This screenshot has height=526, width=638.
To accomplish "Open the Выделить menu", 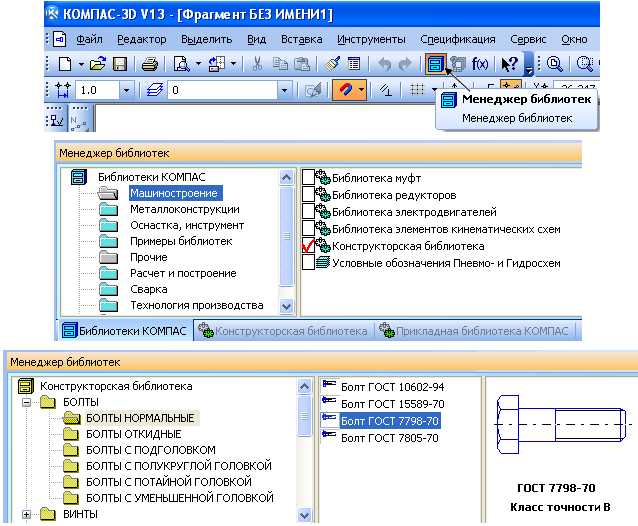I will pyautogui.click(x=206, y=39).
